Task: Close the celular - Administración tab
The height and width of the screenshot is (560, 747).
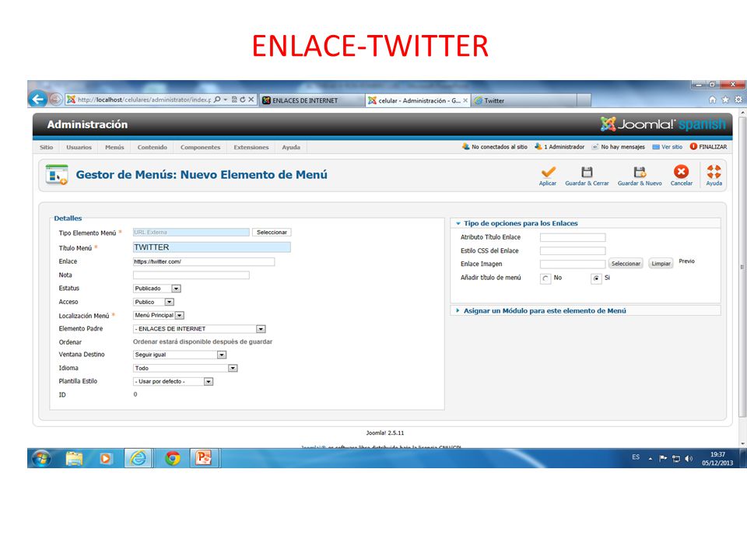Action: click(x=465, y=100)
